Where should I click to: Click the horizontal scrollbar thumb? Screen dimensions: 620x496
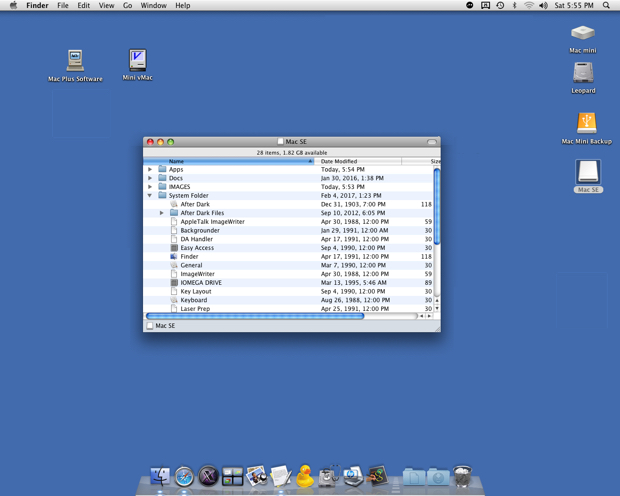pyautogui.click(x=255, y=316)
